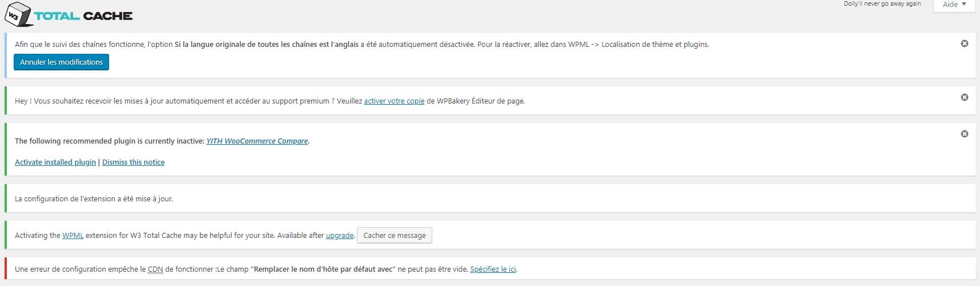Click the Cacher ce message button
The height and width of the screenshot is (286, 980).
pyautogui.click(x=394, y=235)
